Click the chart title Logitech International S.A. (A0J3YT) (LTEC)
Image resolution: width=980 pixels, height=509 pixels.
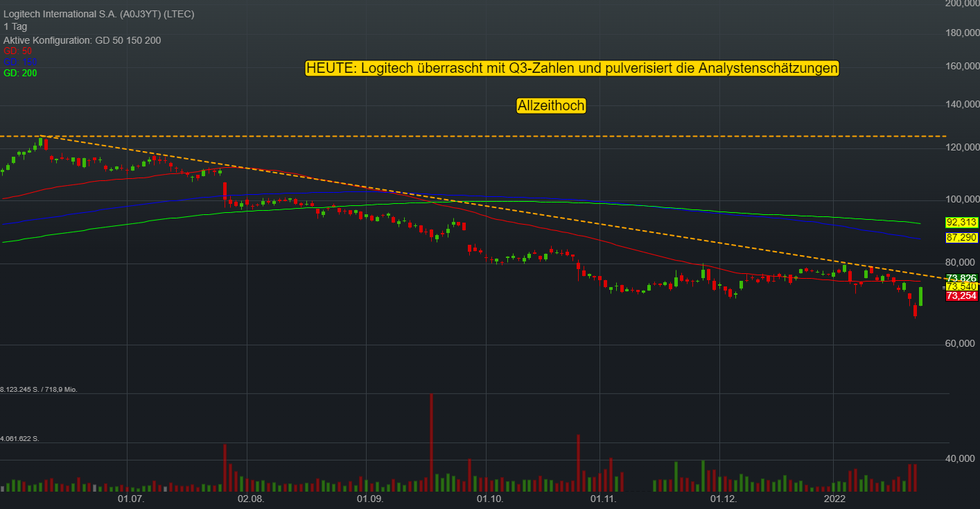tap(98, 14)
